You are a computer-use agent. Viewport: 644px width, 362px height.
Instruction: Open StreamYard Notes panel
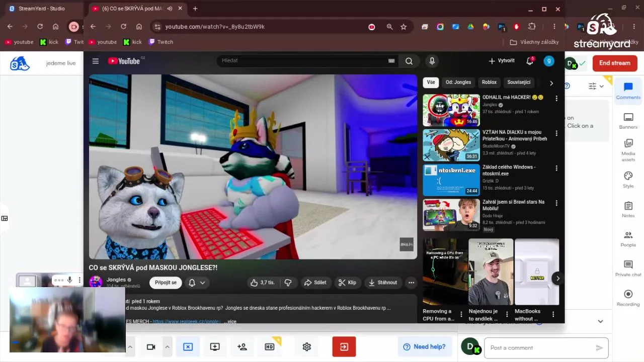pos(628,209)
